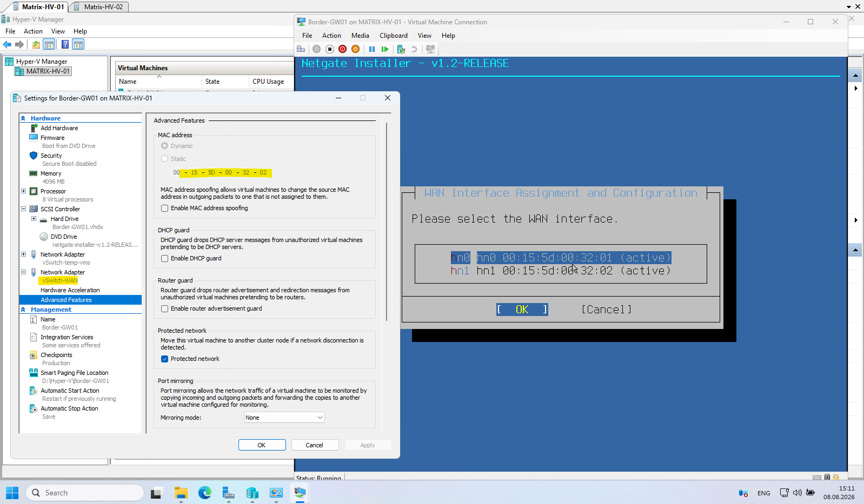Expand the Processor tree node
The height and width of the screenshot is (504, 864).
(x=23, y=191)
